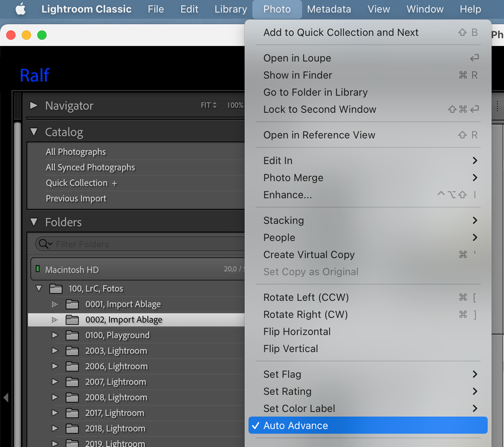Open the File menu
Image resolution: width=504 pixels, height=447 pixels.
click(x=155, y=9)
